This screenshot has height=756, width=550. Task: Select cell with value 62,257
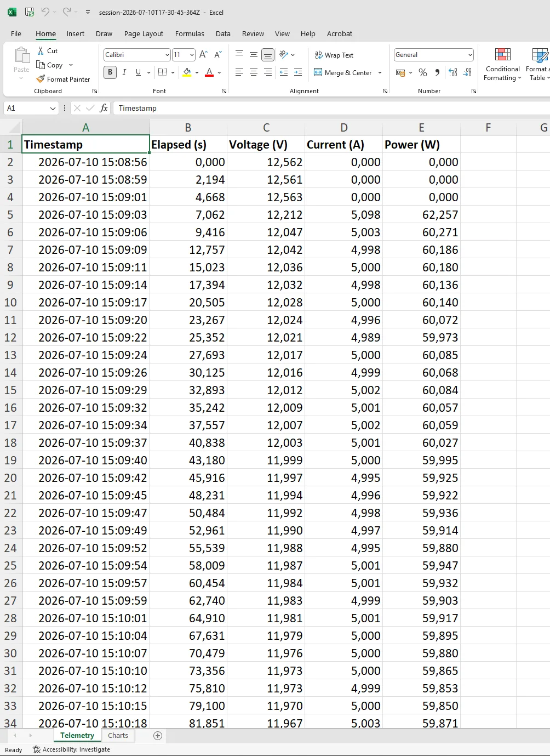point(421,214)
